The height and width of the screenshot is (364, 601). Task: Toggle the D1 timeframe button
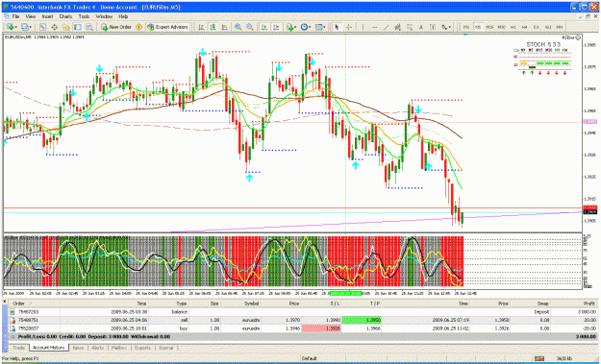[x=537, y=27]
